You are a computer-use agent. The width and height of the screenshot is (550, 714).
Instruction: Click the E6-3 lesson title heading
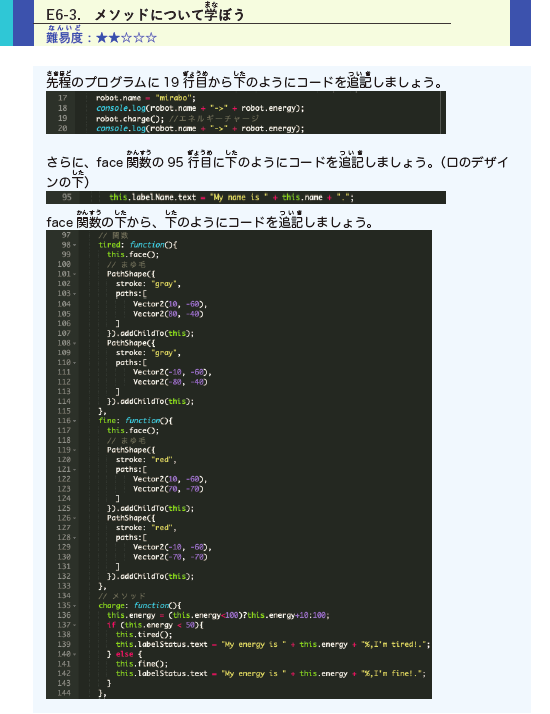[x=145, y=15]
